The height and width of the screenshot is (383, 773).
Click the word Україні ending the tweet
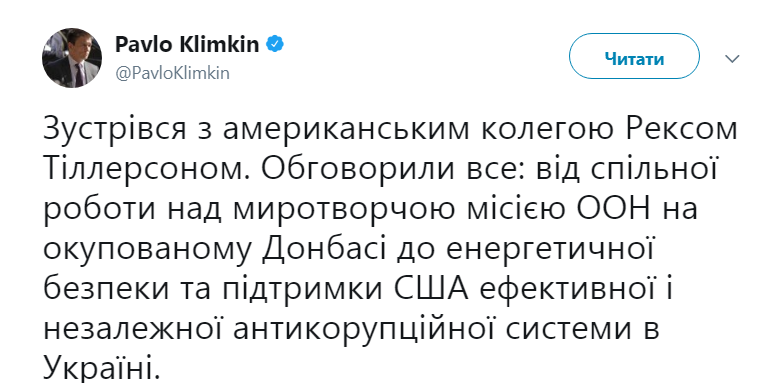(102, 369)
